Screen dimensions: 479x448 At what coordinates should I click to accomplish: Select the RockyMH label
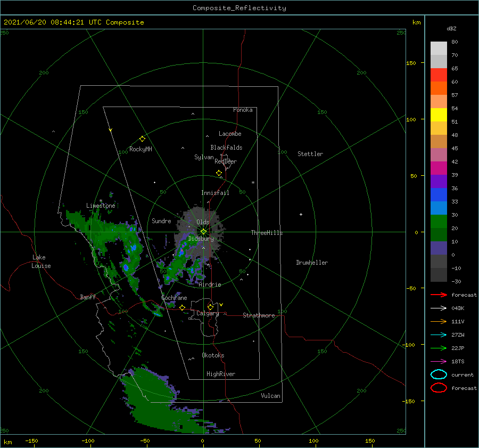click(141, 149)
